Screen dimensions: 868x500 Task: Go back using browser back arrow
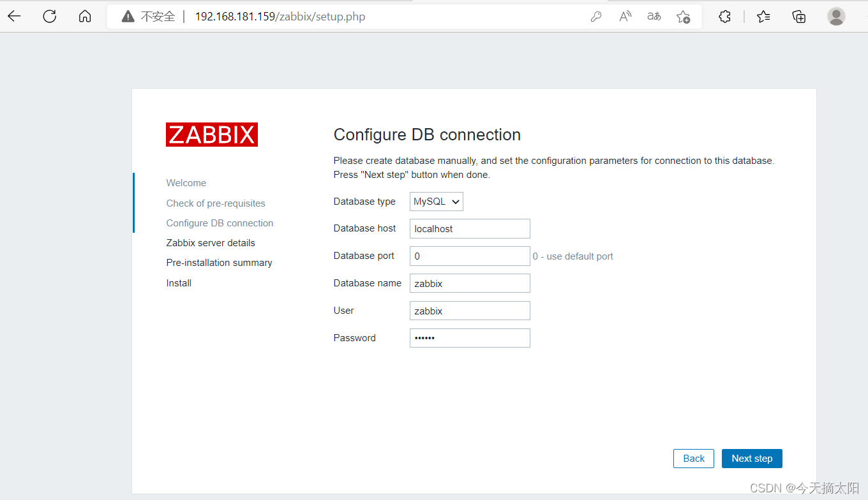(x=14, y=17)
